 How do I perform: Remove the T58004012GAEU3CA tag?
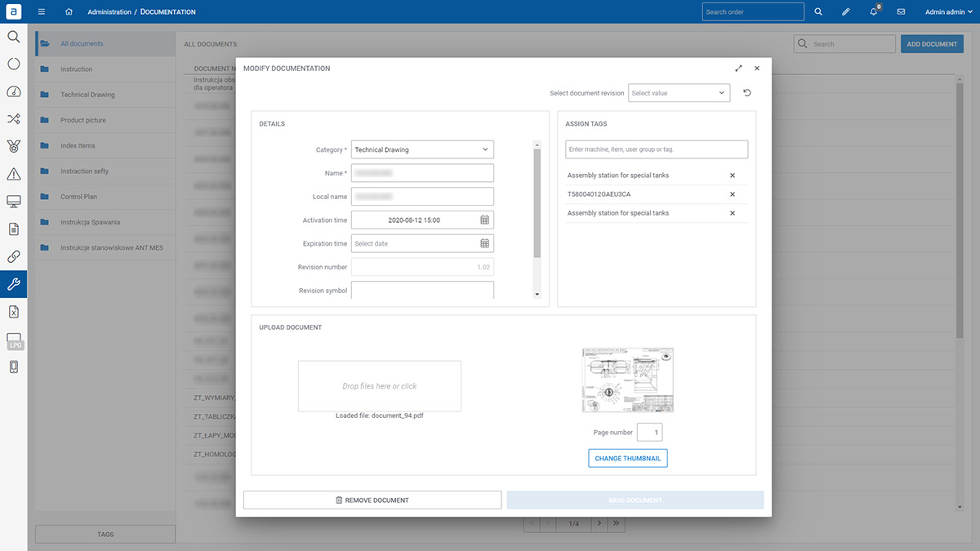[x=733, y=194]
